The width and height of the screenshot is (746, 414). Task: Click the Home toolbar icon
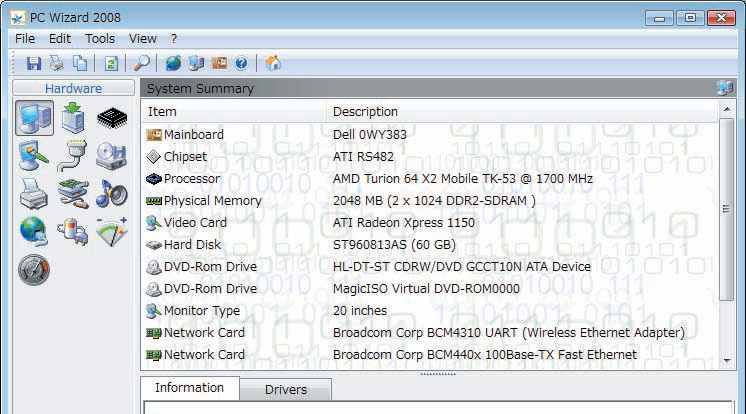click(273, 63)
